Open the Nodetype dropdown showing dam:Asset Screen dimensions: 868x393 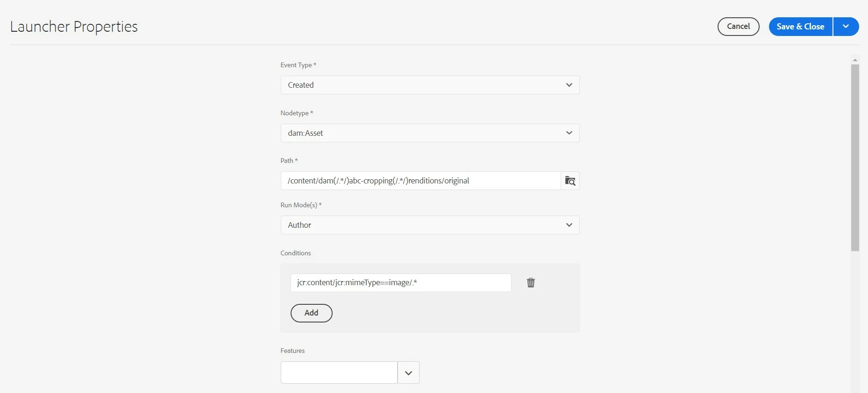click(430, 133)
